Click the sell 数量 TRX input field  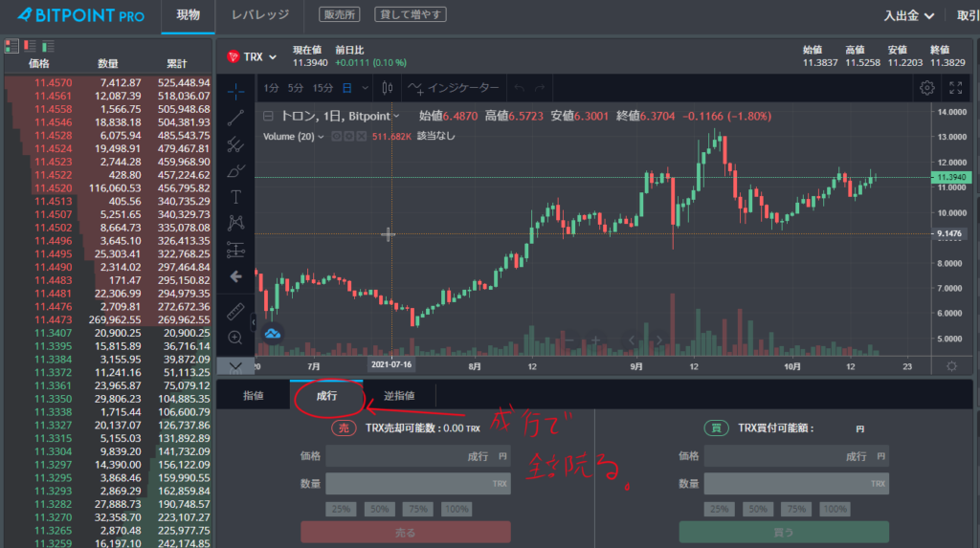point(418,484)
